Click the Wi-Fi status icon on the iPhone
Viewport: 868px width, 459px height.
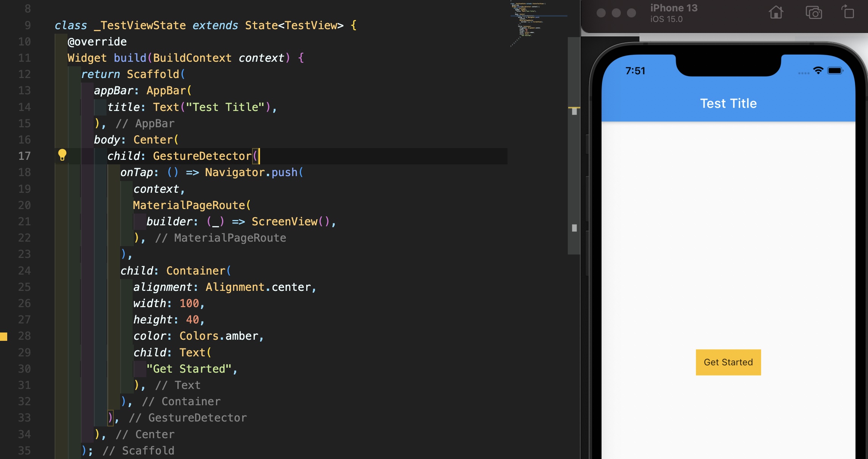coord(818,70)
